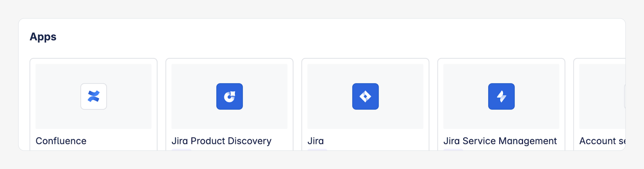Open the Jira Product Discovery icon
644x169 pixels.
click(229, 96)
